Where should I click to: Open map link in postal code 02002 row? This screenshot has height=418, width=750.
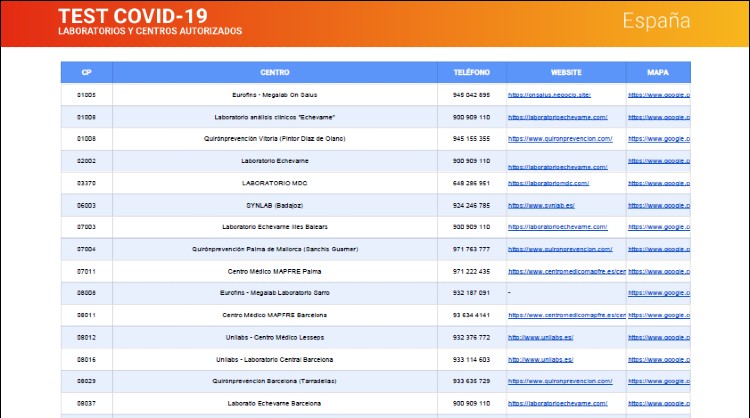pos(659,161)
